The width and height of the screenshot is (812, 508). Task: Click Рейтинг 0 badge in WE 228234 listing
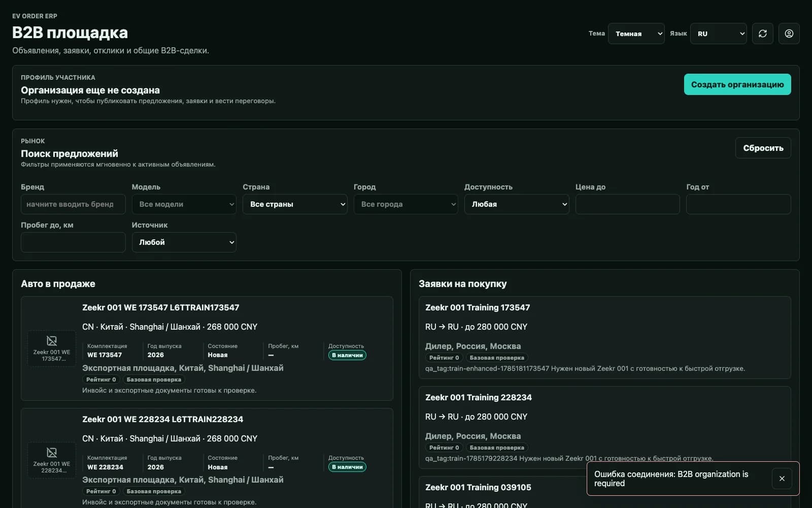(101, 491)
